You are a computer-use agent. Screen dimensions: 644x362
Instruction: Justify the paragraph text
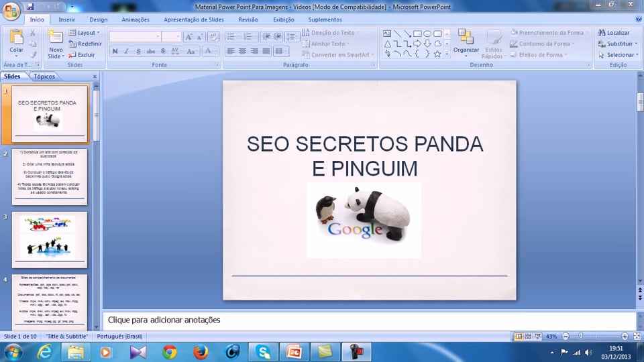coord(266,52)
